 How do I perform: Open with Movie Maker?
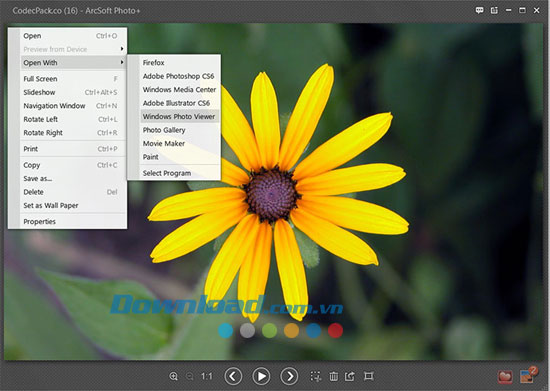click(x=180, y=143)
